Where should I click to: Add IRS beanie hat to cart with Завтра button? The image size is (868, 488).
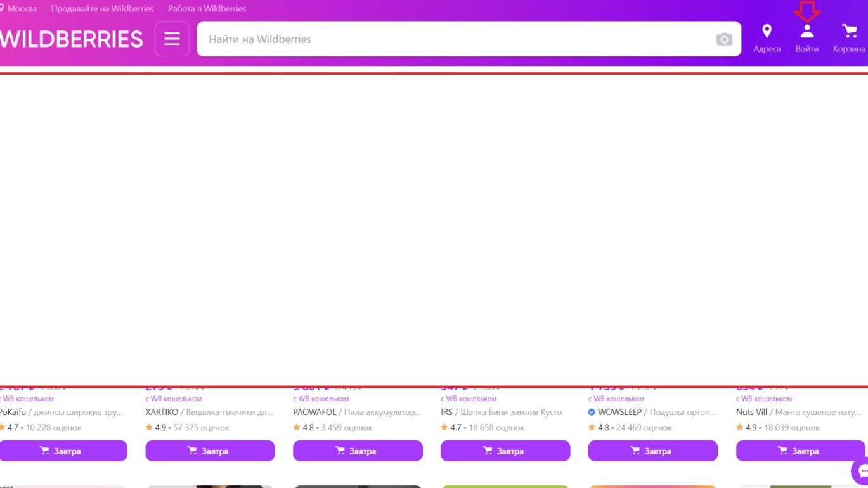click(x=505, y=451)
